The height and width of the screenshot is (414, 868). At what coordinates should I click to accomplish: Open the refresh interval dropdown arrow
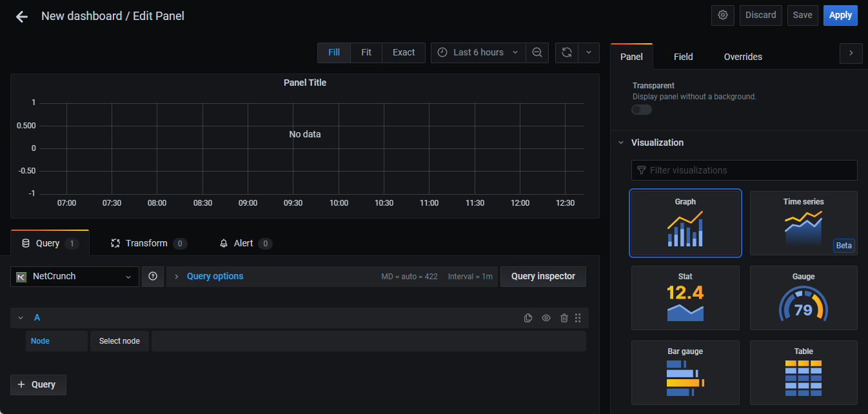[589, 53]
